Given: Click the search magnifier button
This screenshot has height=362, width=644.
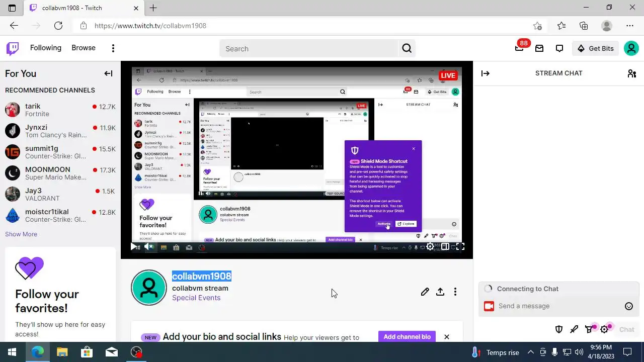Looking at the screenshot, I should 407,49.
